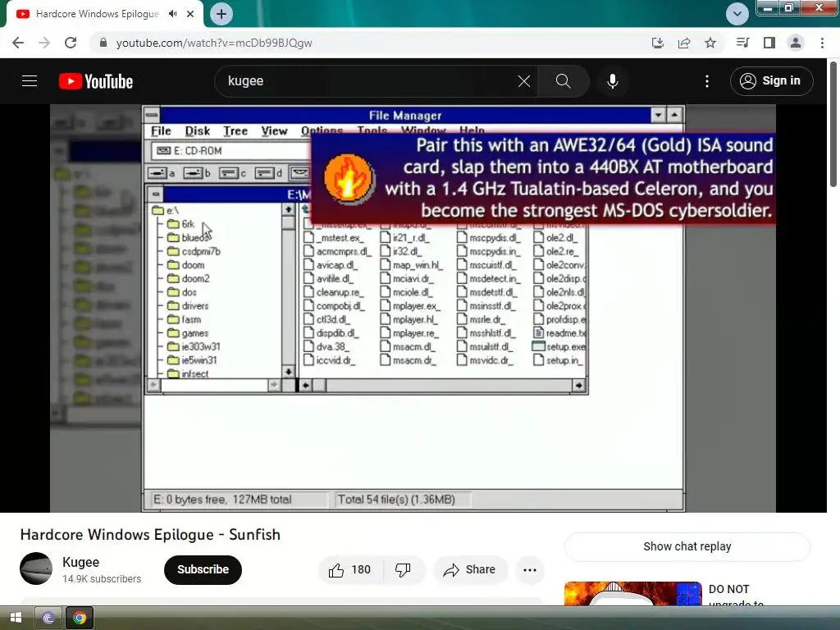Share this page icon in Chrome
Image resolution: width=840 pixels, height=630 pixels.
tap(683, 43)
